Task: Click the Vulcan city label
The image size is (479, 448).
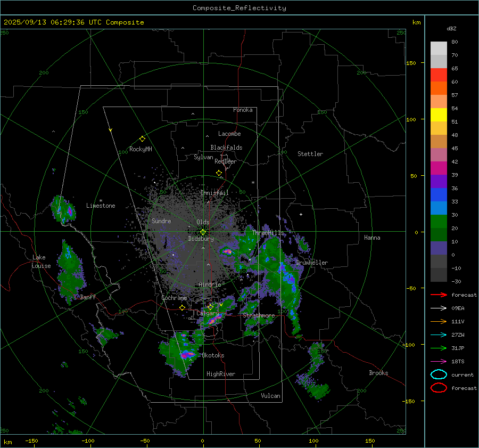Action: pos(271,396)
